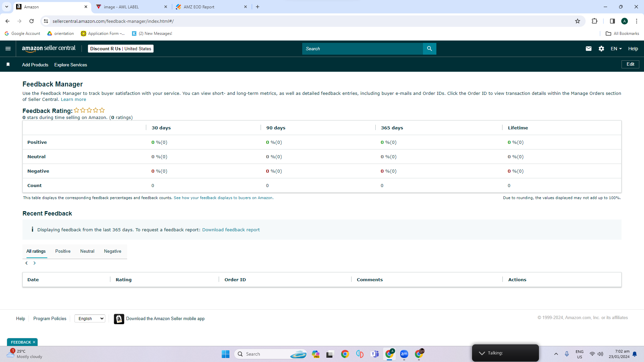Navigate back in browser

pyautogui.click(x=7, y=21)
